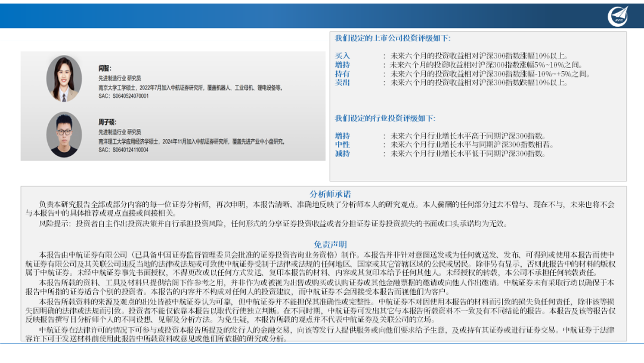Click the 买入 description about 涨幅10%以上
Viewport: 644px width, 363px height.
click(x=479, y=56)
